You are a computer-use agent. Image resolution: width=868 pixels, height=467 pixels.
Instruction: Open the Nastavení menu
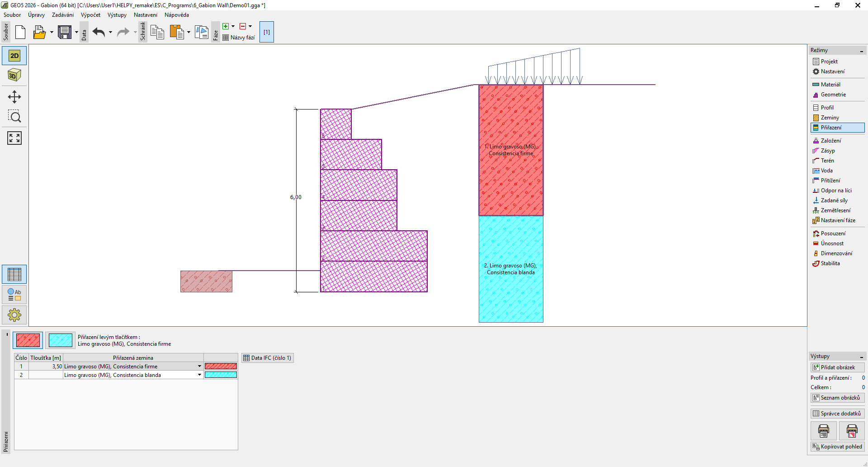pyautogui.click(x=145, y=15)
